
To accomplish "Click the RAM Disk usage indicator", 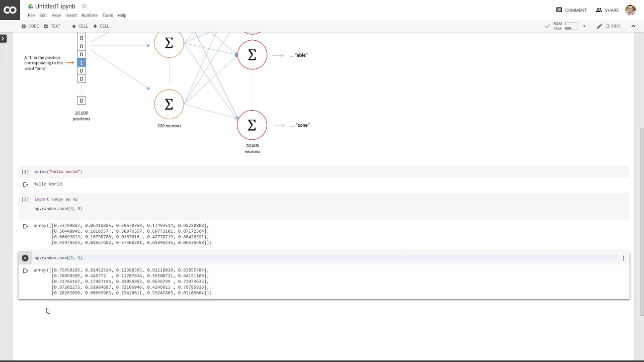I will click(x=567, y=26).
